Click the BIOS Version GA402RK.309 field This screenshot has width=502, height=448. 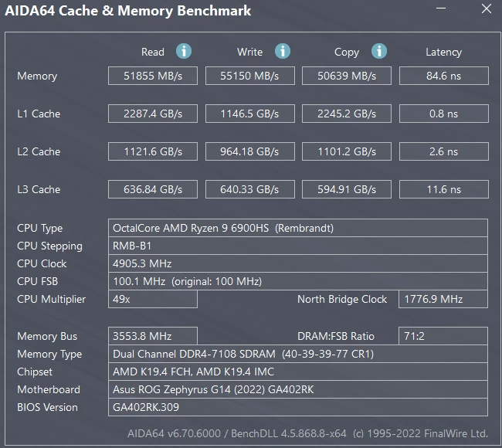click(298, 407)
